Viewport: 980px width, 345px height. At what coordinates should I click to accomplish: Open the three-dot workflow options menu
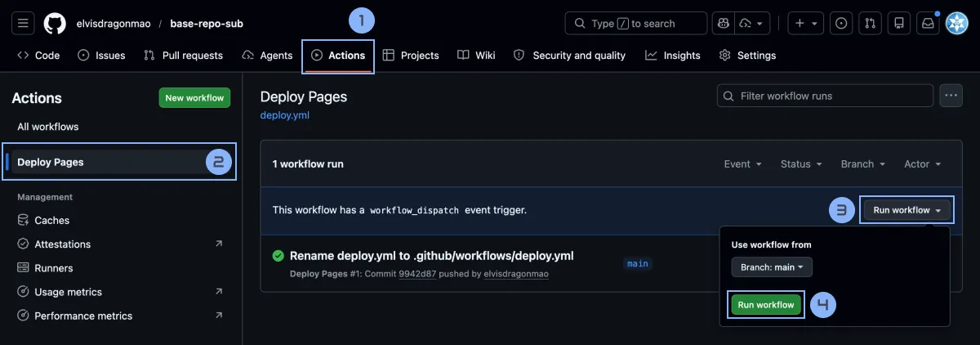tap(951, 96)
